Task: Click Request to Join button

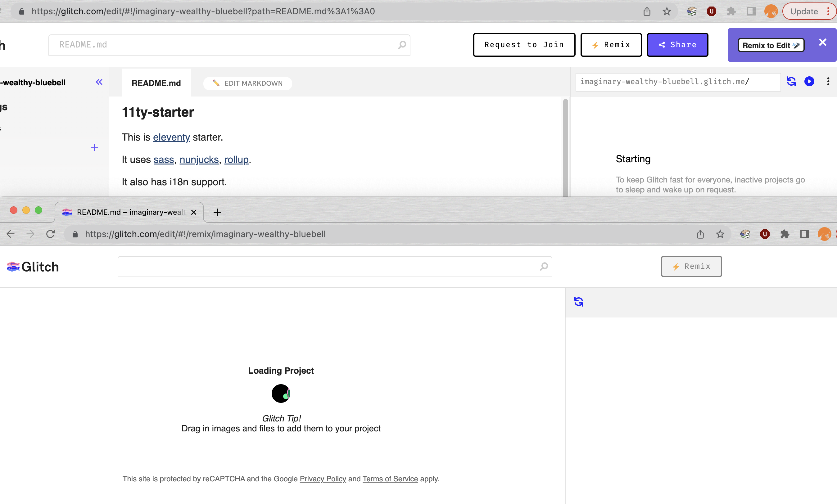Action: pyautogui.click(x=524, y=45)
